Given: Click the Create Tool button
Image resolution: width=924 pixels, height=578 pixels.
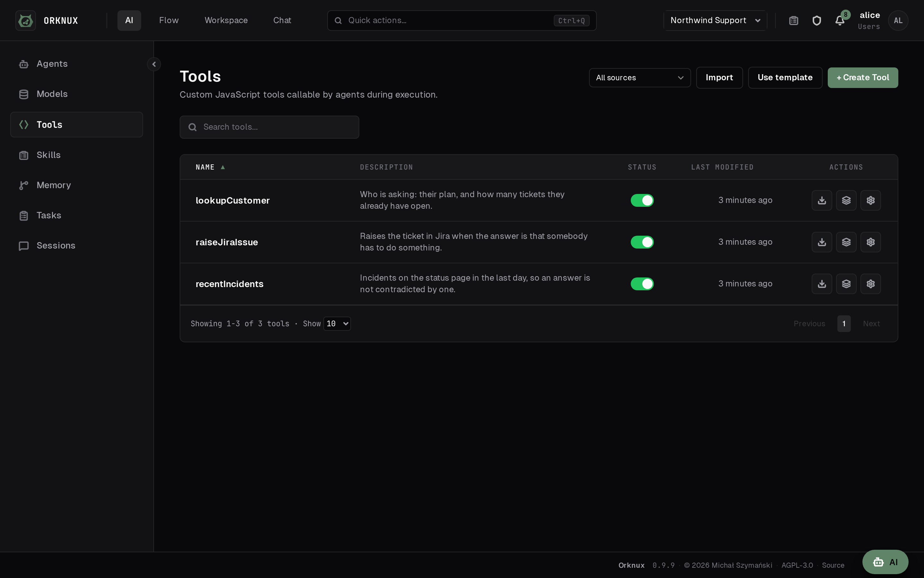Looking at the screenshot, I should pos(862,78).
